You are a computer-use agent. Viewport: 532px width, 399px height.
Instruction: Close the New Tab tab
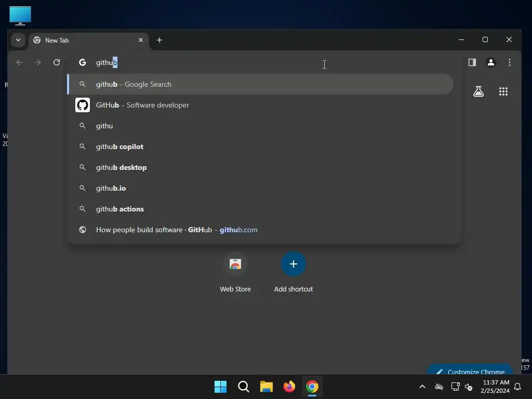140,40
